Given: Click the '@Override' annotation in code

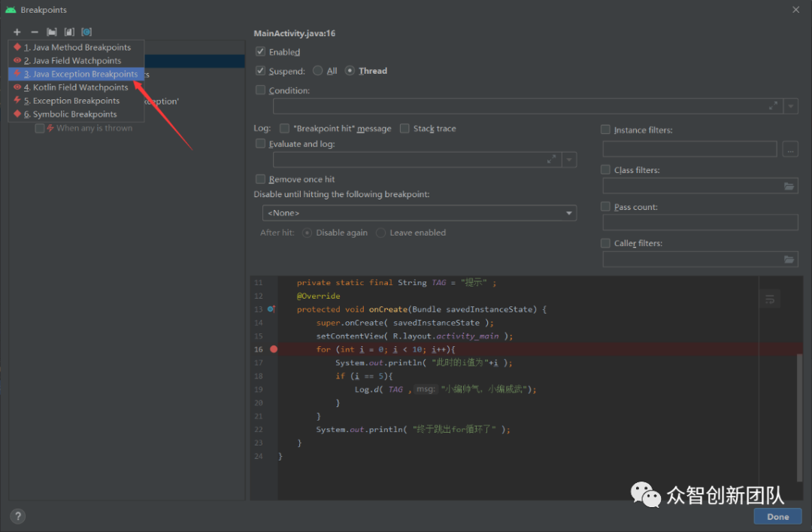Looking at the screenshot, I should coord(319,296).
